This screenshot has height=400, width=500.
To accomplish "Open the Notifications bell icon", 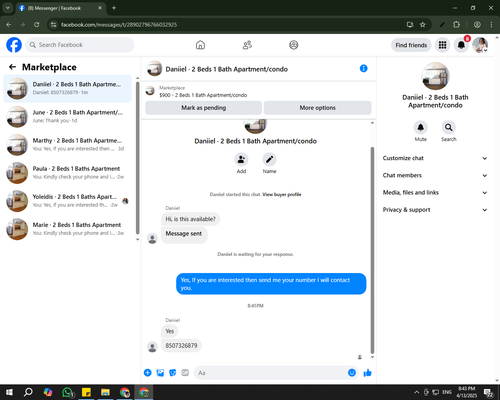I will tap(461, 45).
